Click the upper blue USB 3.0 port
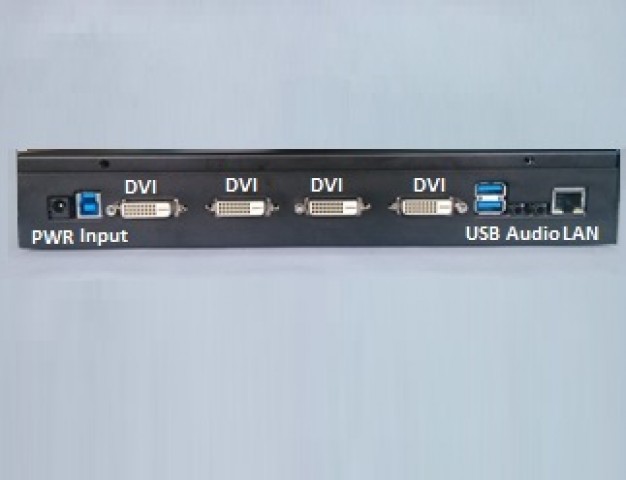Viewport: 626px width, 480px height. tap(490, 190)
